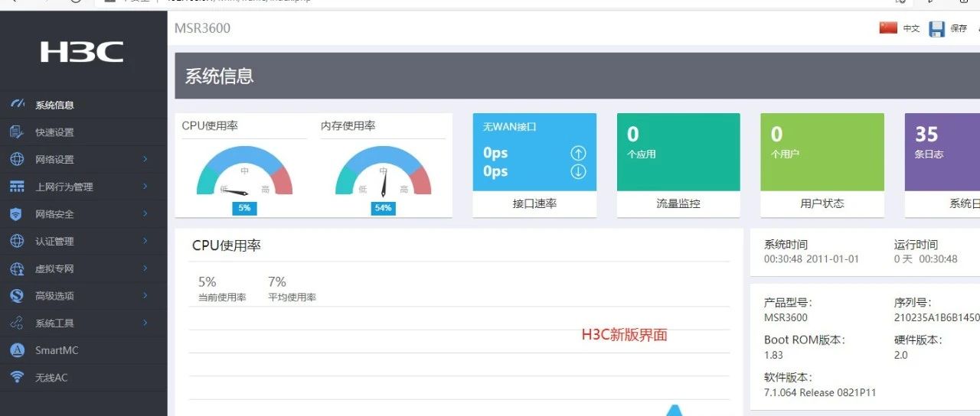Click the 虚拟专网 sidebar icon

17,268
